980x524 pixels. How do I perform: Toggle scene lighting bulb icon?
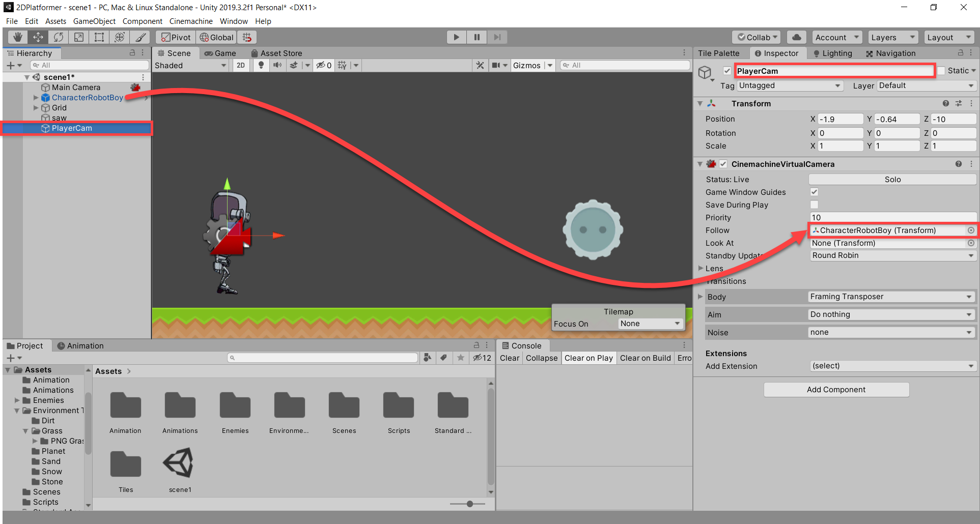[261, 65]
